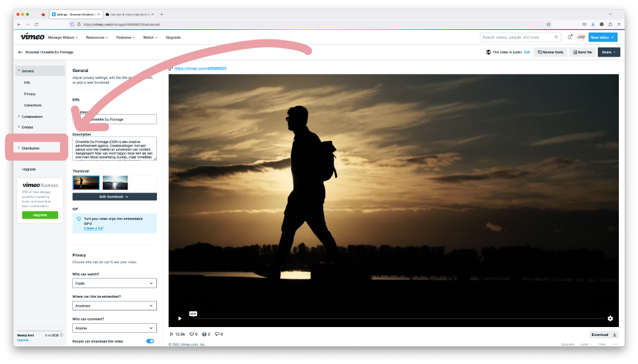Screen dimensions: 638x364
Task: Click the Vimeo logo
Action: 33,37
